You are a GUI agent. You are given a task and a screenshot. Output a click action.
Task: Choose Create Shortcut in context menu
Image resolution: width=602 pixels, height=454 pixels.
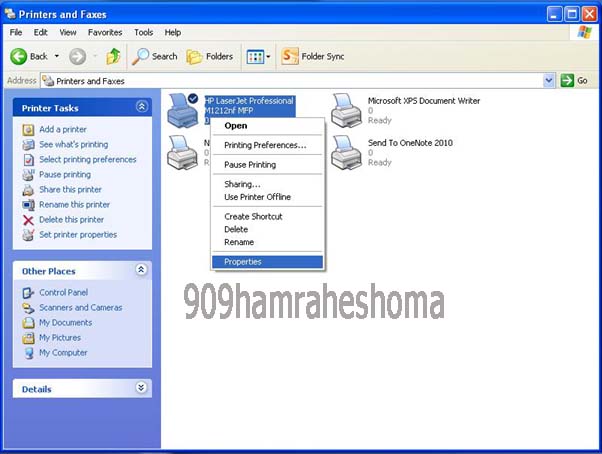(x=267, y=216)
